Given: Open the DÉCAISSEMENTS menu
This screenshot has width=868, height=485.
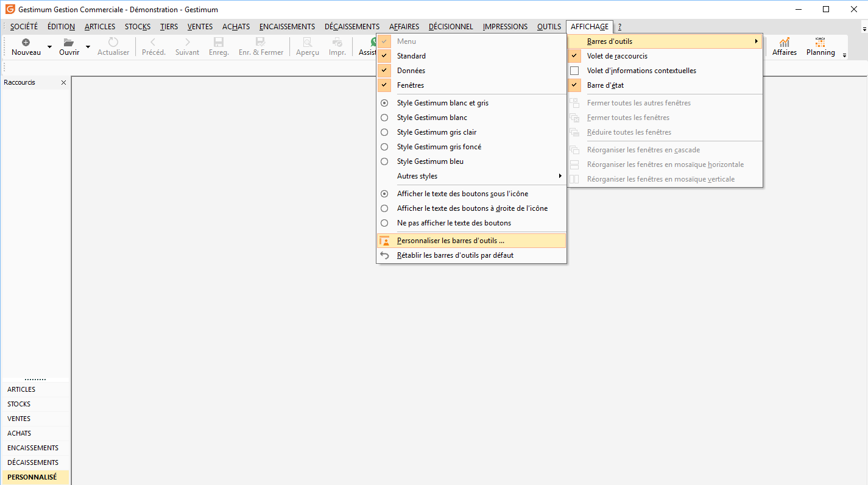Looking at the screenshot, I should pos(352,27).
